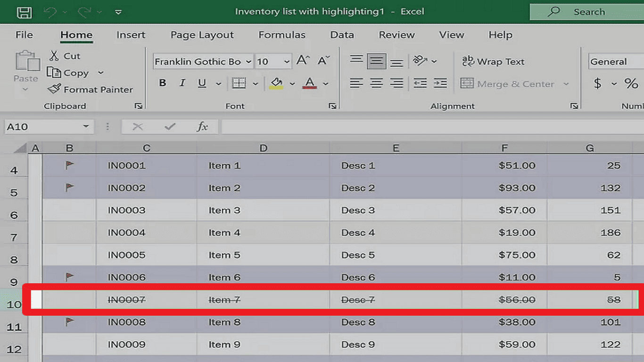Open the font size dropdown
Viewport: 644px width, 362px height.
pyautogui.click(x=287, y=62)
